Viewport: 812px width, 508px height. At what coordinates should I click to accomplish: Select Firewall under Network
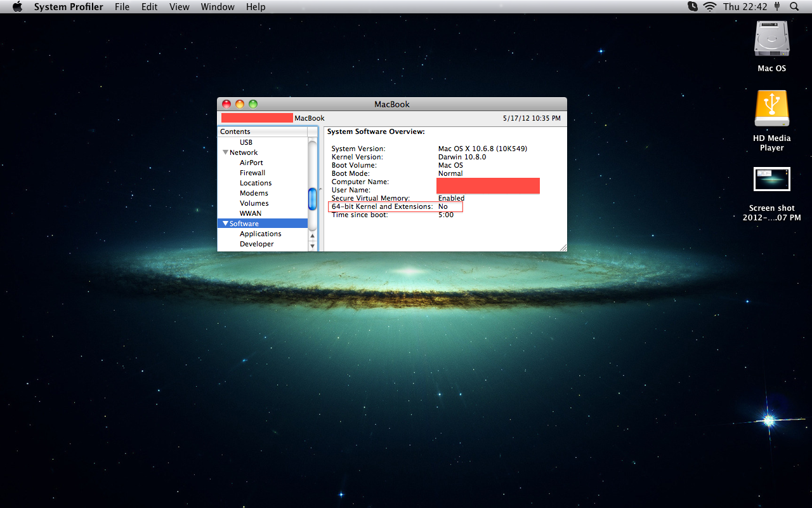[x=252, y=173]
